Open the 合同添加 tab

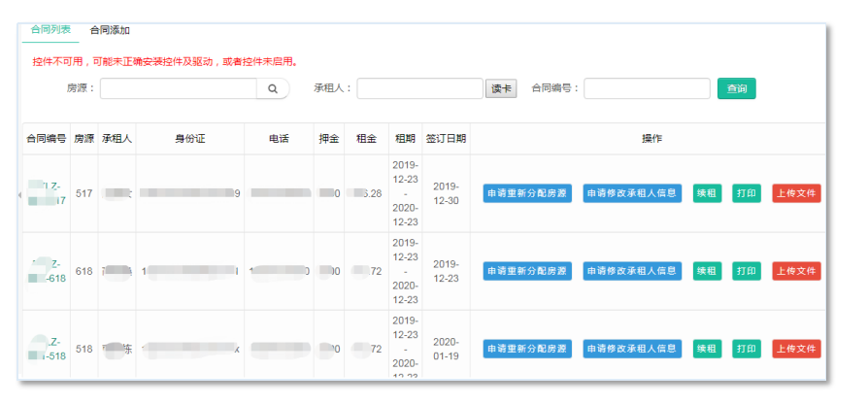tap(110, 30)
